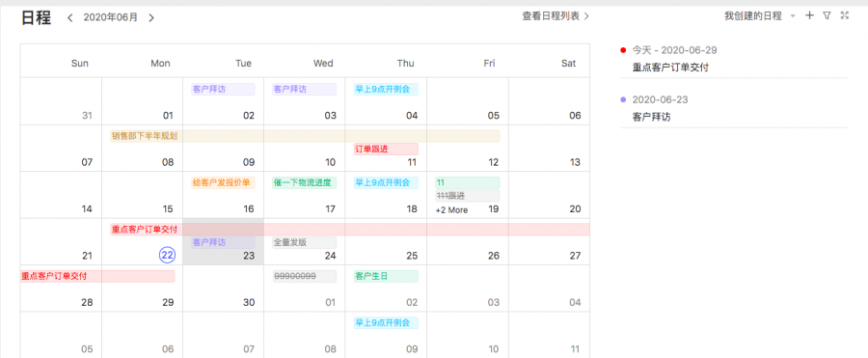
Task: Select 给客户发报价单 event on the 16th
Action: coord(223,183)
